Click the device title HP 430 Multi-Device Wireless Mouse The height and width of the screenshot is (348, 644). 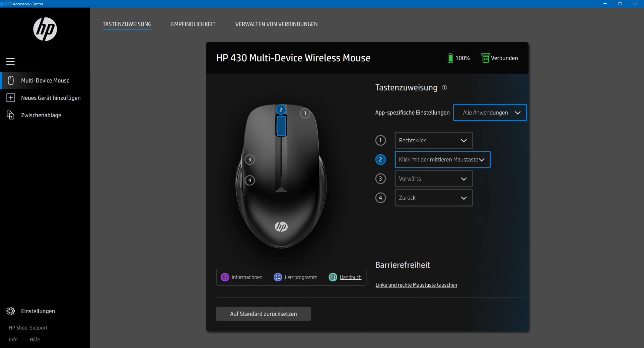(x=293, y=58)
